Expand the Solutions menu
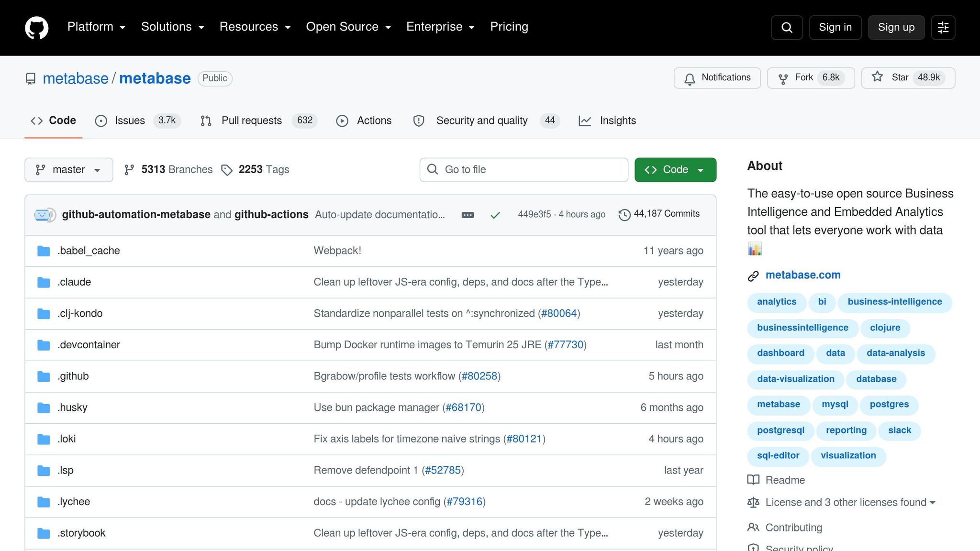The height and width of the screenshot is (551, 980). 173,27
